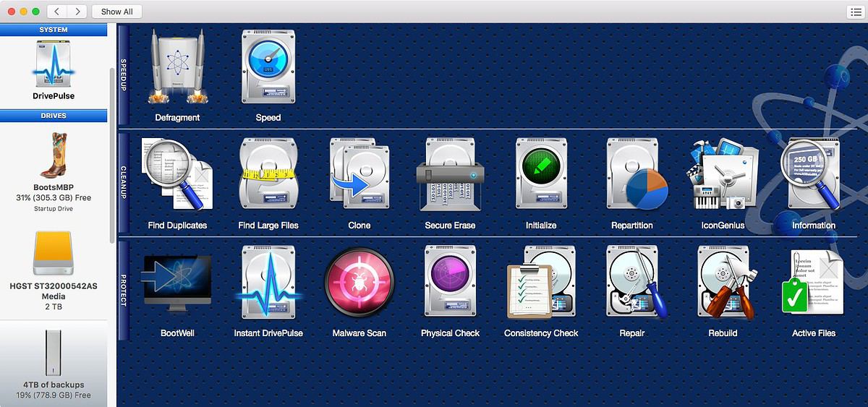The height and width of the screenshot is (407, 868).
Task: Run the Malware Scan tool
Action: [359, 284]
